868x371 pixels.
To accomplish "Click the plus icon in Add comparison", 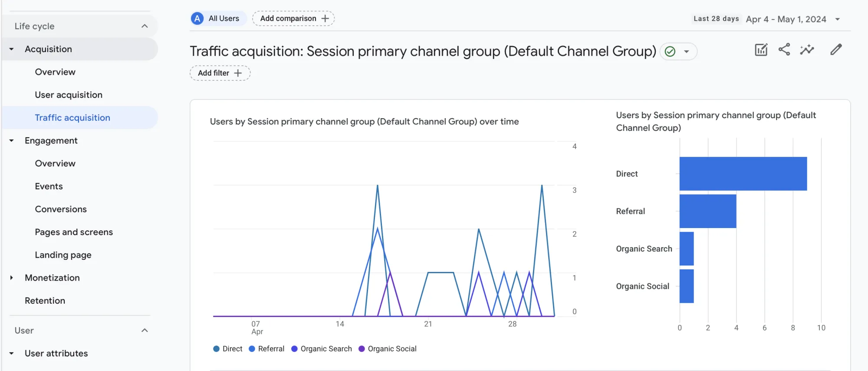I will pyautogui.click(x=325, y=19).
